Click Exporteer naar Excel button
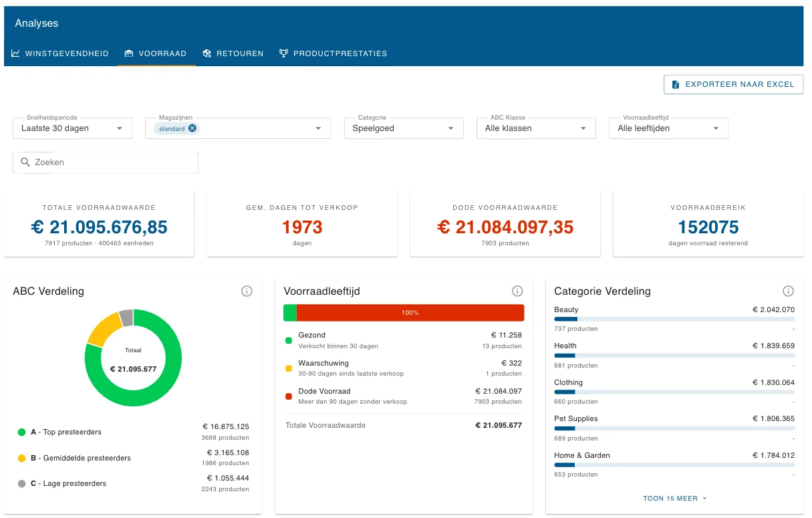The width and height of the screenshot is (812, 518). coord(733,84)
